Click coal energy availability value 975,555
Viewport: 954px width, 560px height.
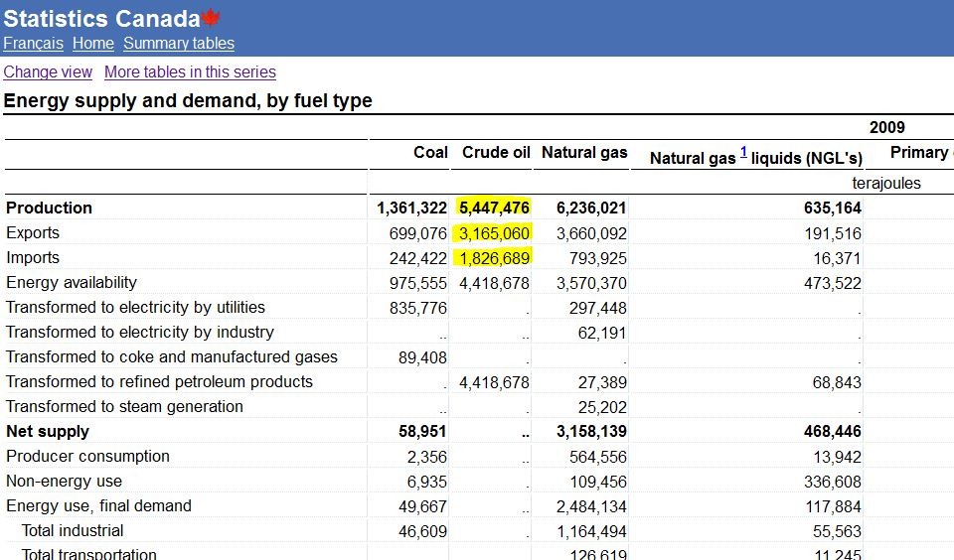click(418, 283)
